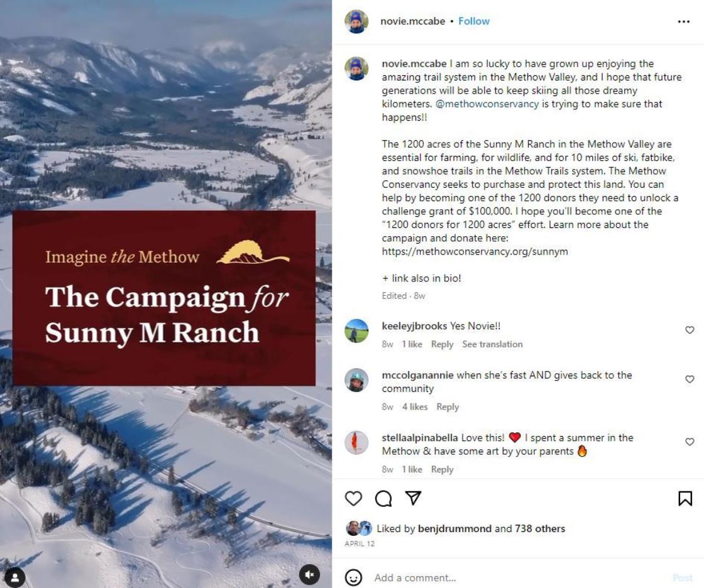Screen dimensions: 704x588
Task: Open the emoji picker in the comment bar
Action: coord(353,577)
